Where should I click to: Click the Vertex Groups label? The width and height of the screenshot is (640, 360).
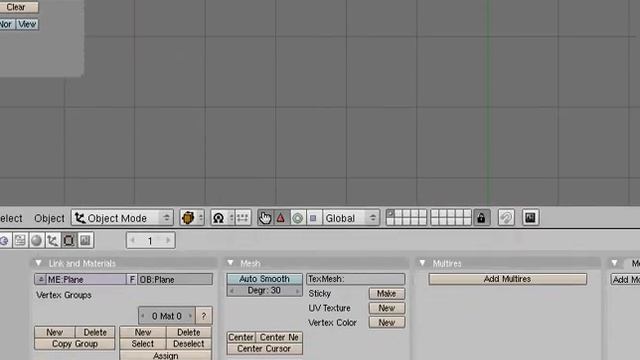[64, 295]
